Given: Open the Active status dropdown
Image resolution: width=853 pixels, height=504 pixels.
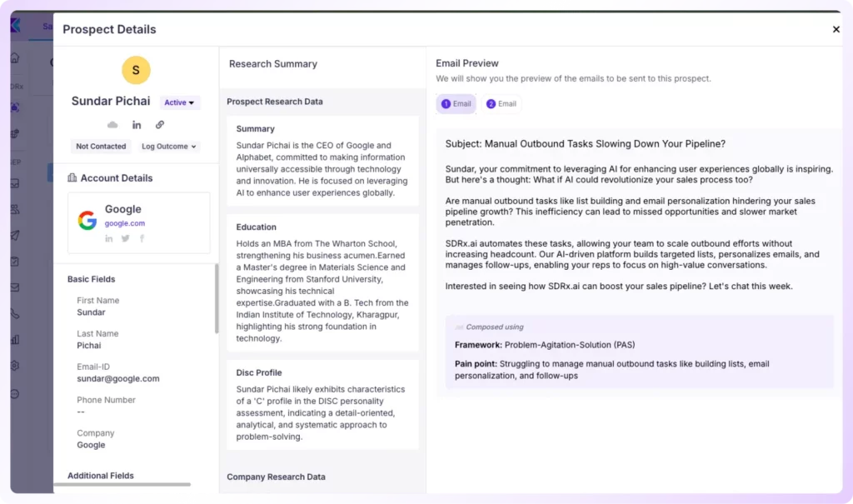Looking at the screenshot, I should tap(180, 102).
